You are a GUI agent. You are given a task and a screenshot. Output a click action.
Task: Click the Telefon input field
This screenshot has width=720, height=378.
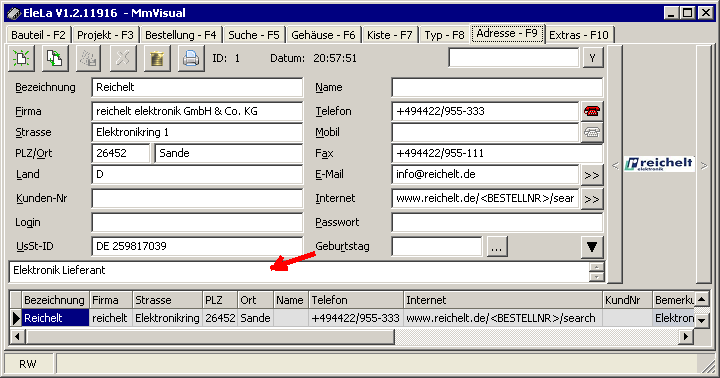coord(485,111)
